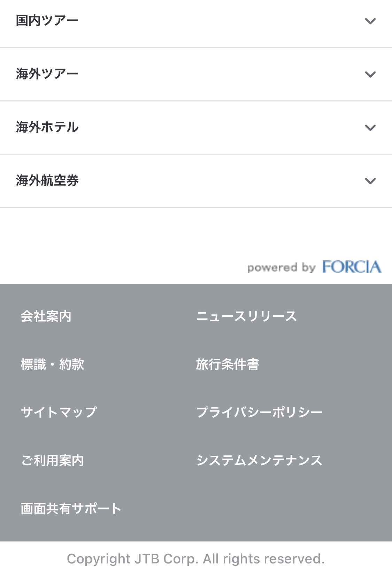Expand the 海外航空券 section chevron
Screen dimensions: 392x569
[370, 181]
